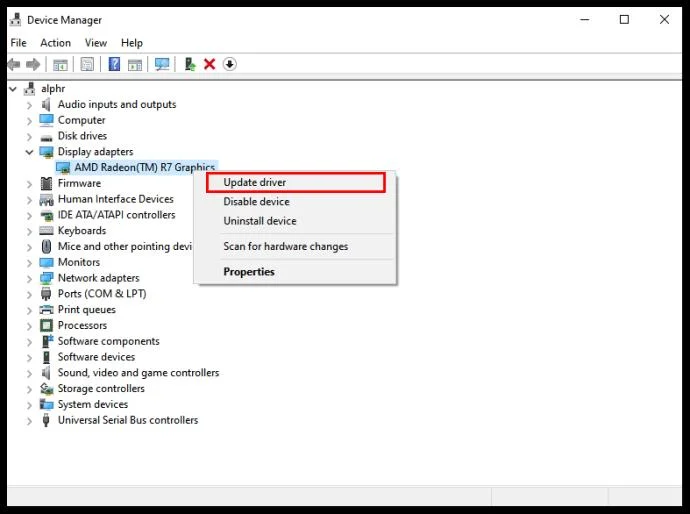The image size is (690, 514).
Task: Maximize the Device Manager window
Action: (x=624, y=20)
